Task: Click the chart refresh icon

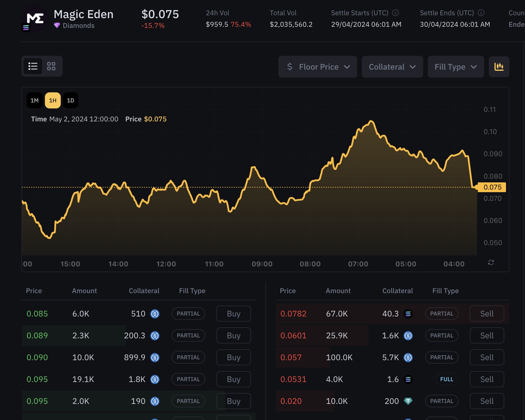Action: tap(491, 262)
